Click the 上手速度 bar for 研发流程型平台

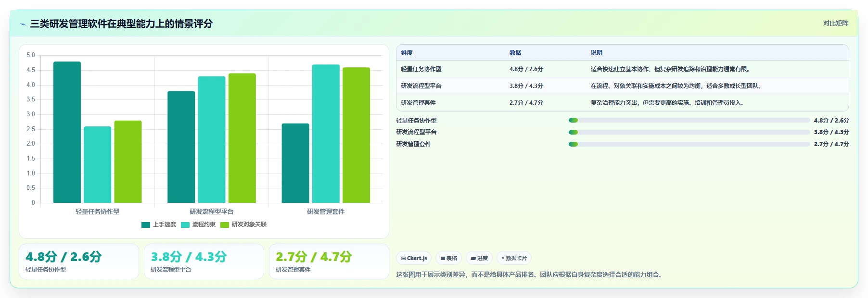click(x=181, y=147)
